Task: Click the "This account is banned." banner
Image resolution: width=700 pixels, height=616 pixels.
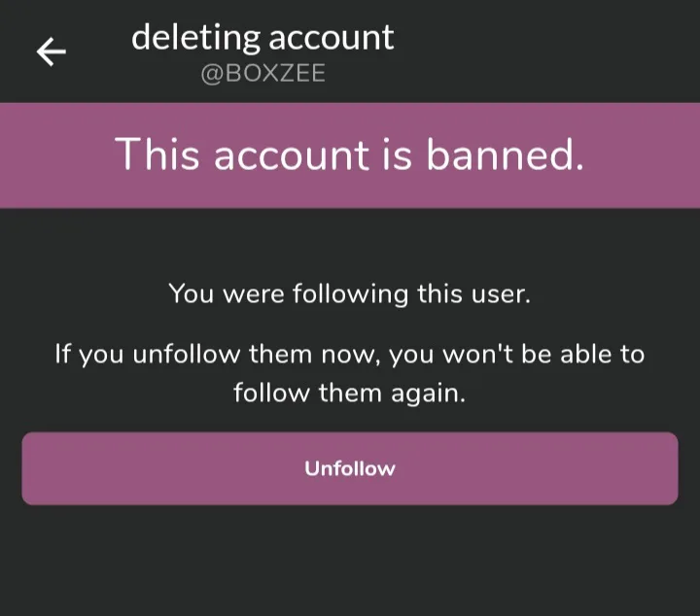Action: [x=350, y=154]
